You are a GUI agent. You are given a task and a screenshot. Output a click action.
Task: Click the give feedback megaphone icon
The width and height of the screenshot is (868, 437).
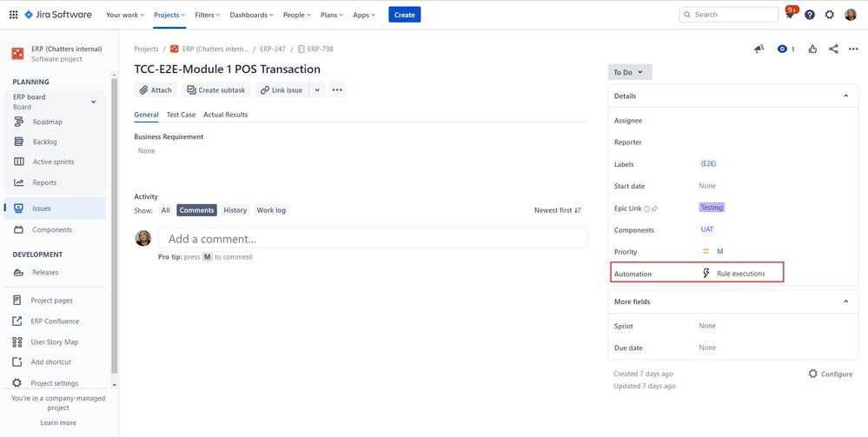759,50
